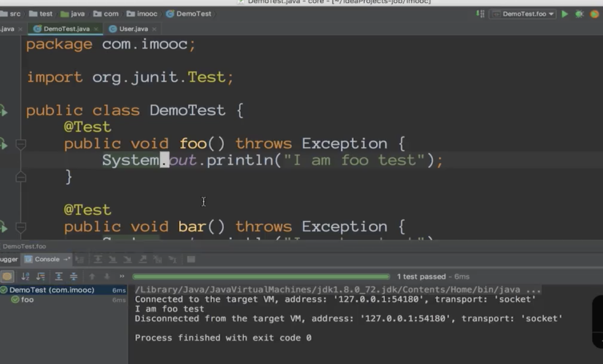Viewport: 603px width, 364px height.
Task: Close the User.java tab
Action: 154,29
